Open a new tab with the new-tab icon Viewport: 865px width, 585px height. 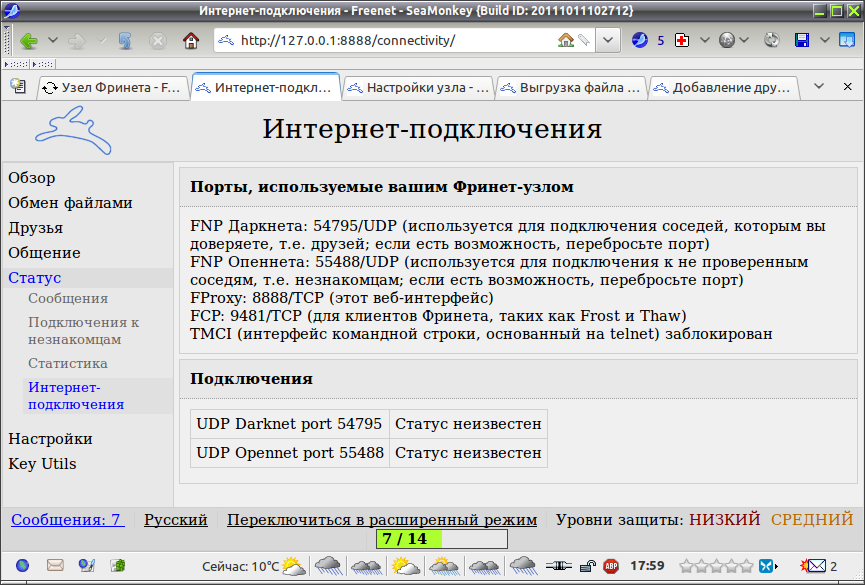(x=18, y=86)
